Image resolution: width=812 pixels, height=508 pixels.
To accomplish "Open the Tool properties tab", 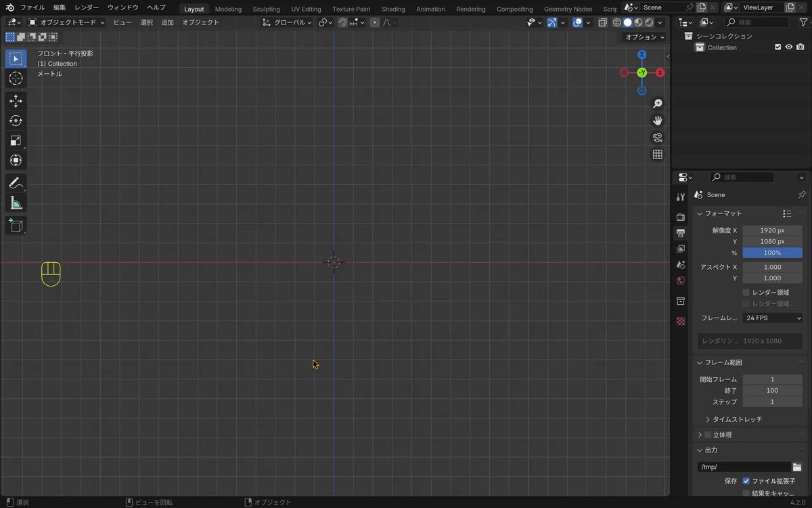I will point(681,196).
